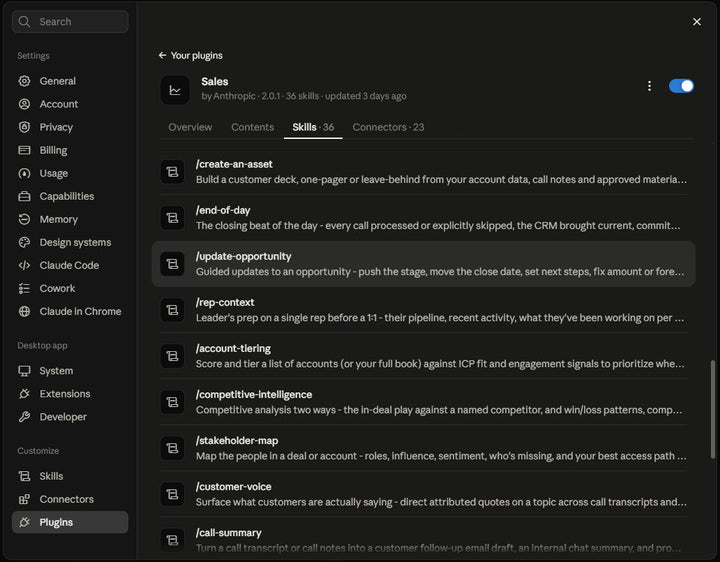Click the skill icon beside /stakeholder-map

[x=172, y=448]
